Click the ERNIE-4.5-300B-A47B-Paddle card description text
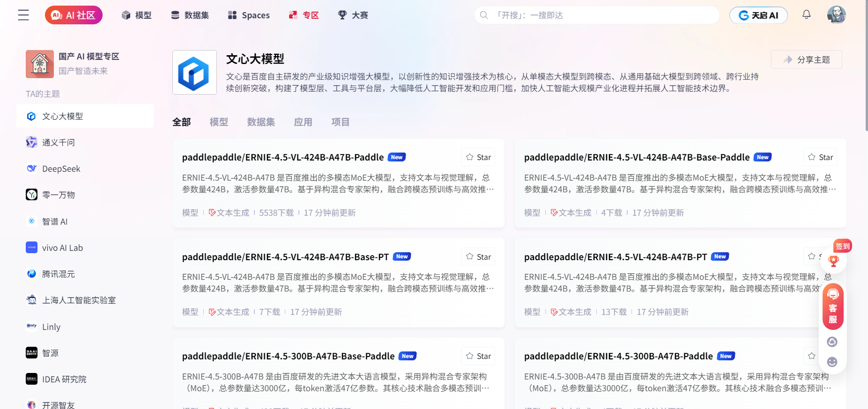 [678, 382]
